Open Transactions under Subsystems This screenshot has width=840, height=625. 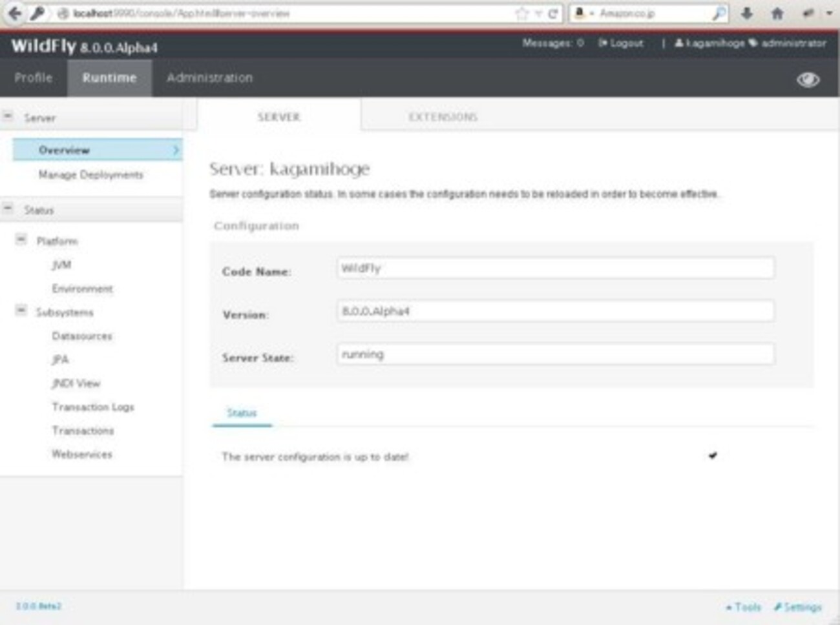pos(83,431)
